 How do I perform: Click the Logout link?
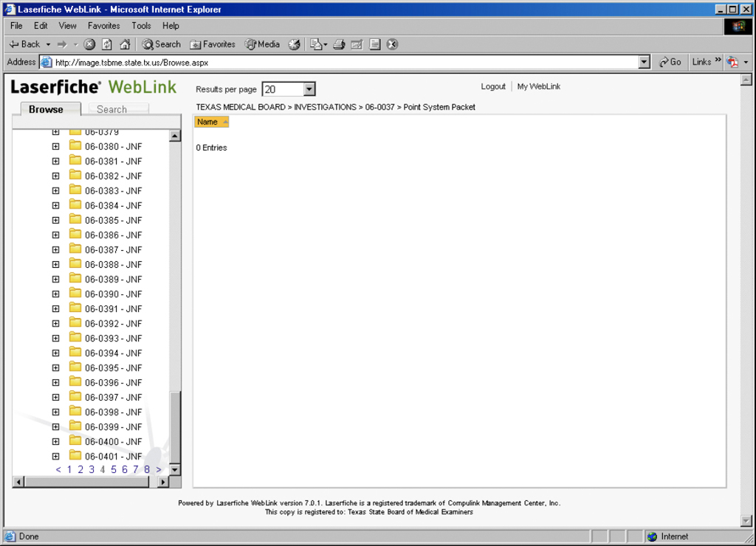pyautogui.click(x=493, y=86)
